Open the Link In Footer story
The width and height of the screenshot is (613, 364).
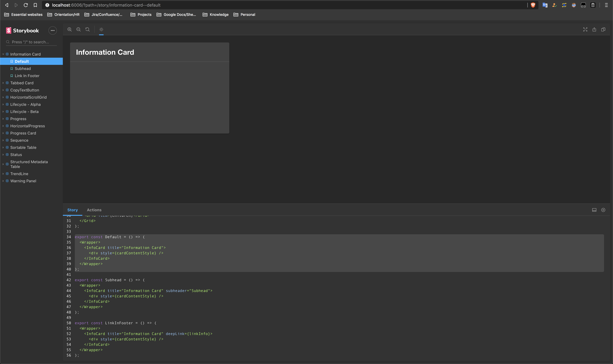point(27,76)
